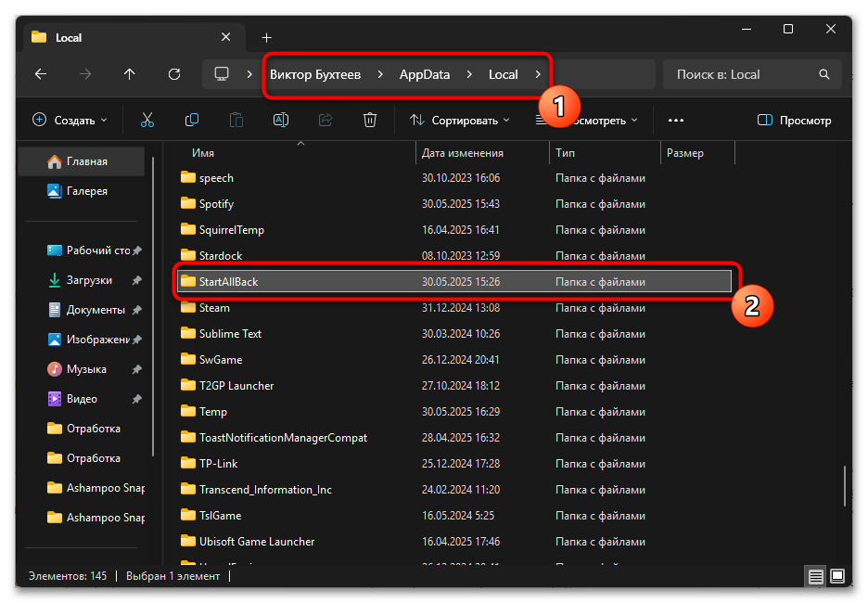
Task: Delete the selection using the trash icon
Action: click(x=369, y=120)
